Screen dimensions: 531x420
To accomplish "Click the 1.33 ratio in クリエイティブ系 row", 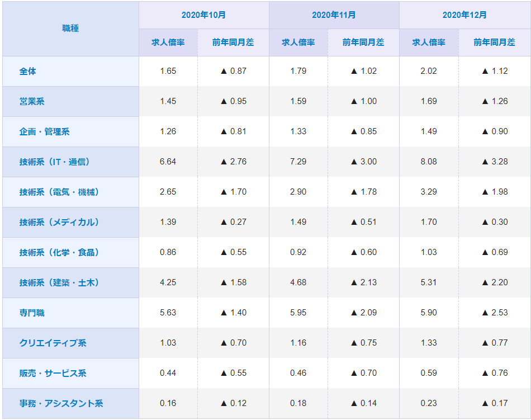I will [429, 343].
